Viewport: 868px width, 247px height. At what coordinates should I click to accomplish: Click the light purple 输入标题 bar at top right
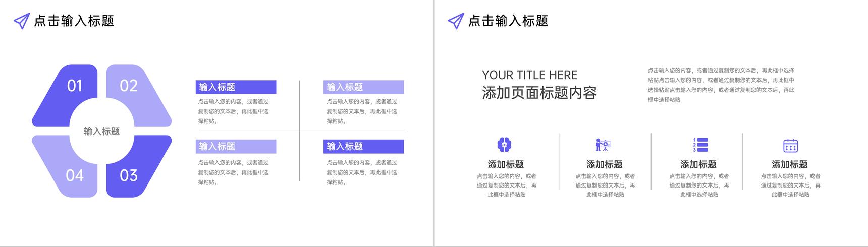[363, 87]
